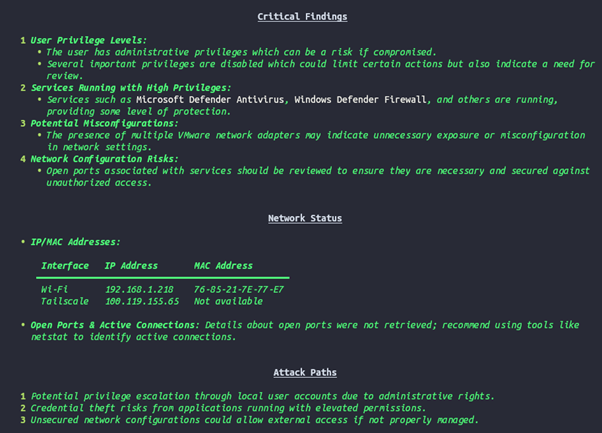Image resolution: width=602 pixels, height=433 pixels.
Task: Select Services Running with High Privileges heading
Action: 131,88
